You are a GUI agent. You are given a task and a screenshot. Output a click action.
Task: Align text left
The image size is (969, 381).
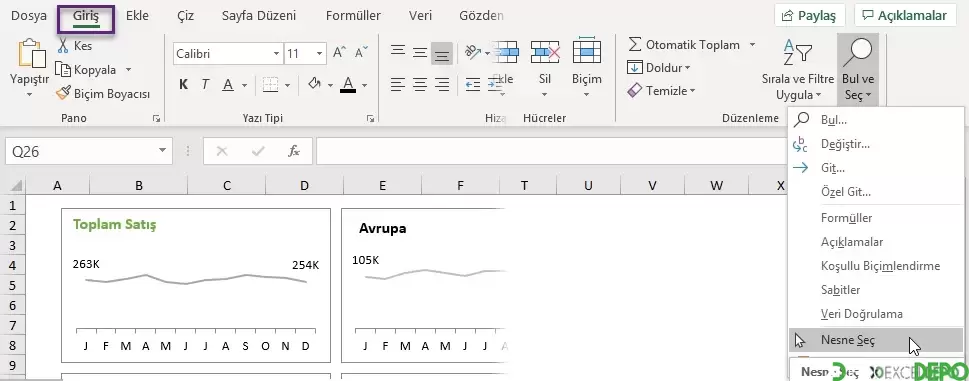(x=398, y=85)
